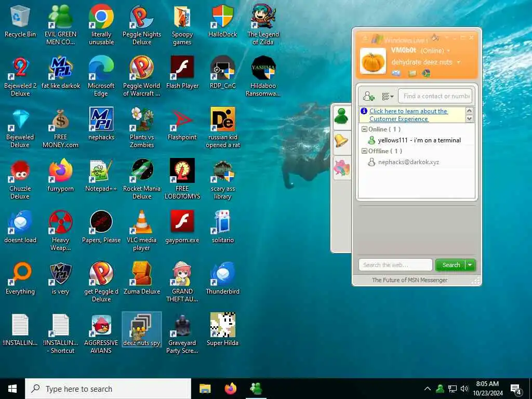
Task: Open File Explorer from the taskbar
Action: [x=205, y=389]
